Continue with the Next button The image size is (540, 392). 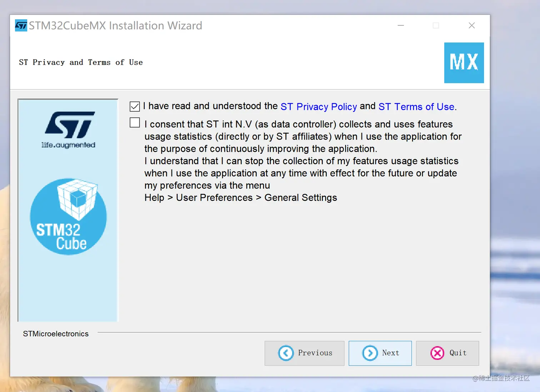click(380, 353)
